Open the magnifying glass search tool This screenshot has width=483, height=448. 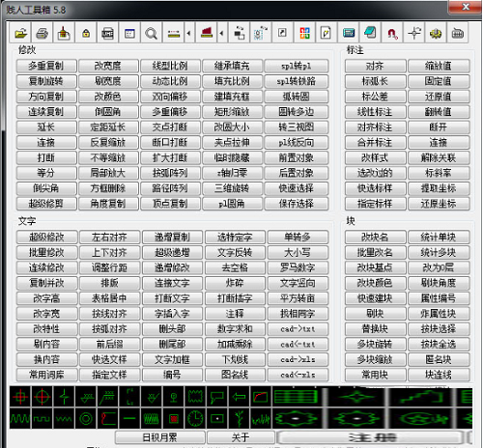coord(151,33)
